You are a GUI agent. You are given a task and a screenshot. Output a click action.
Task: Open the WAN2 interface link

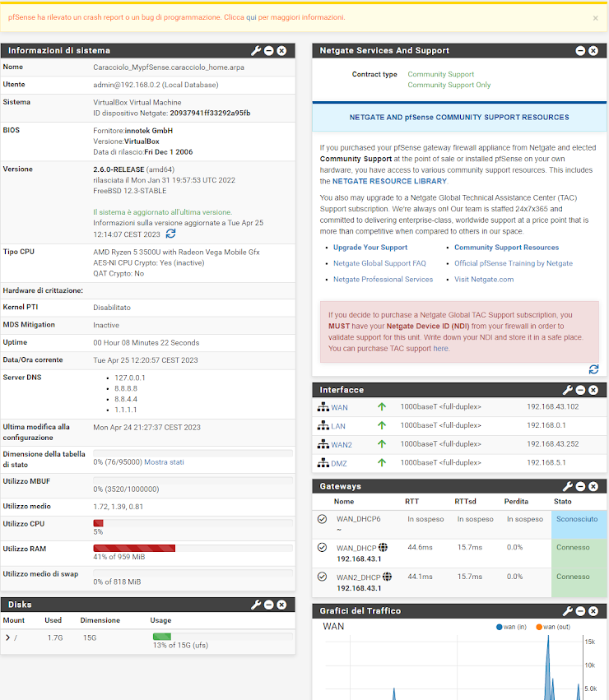pos(342,445)
